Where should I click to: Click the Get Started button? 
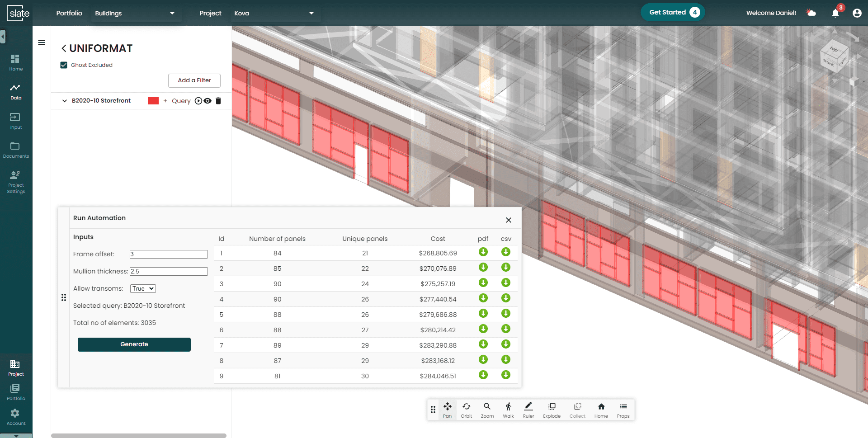(673, 12)
